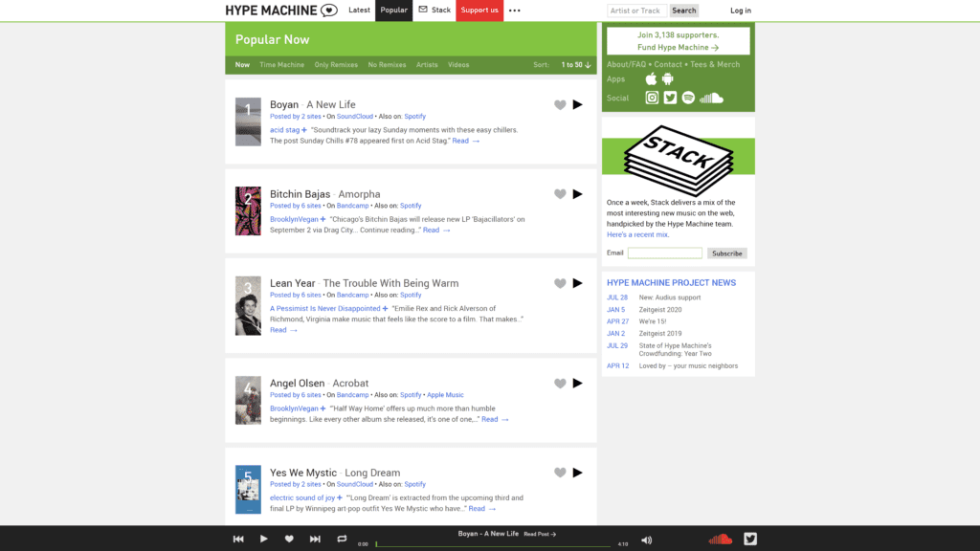Click the Subscribe button
The width and height of the screenshot is (980, 551).
click(727, 253)
